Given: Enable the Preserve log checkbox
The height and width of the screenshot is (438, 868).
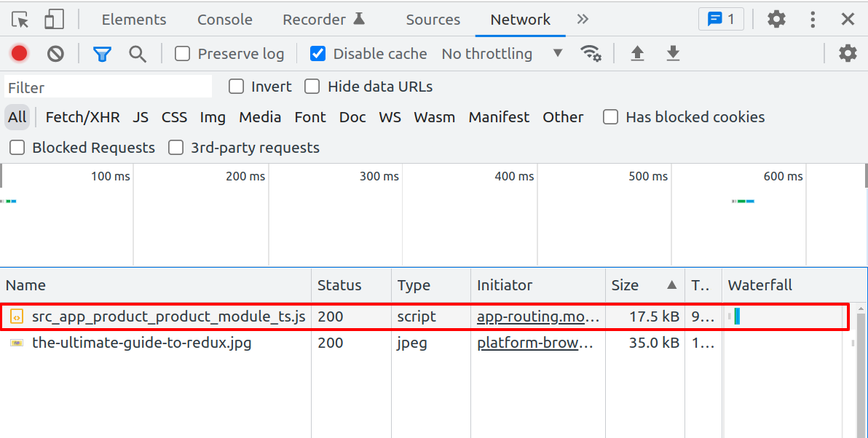Looking at the screenshot, I should coord(182,54).
